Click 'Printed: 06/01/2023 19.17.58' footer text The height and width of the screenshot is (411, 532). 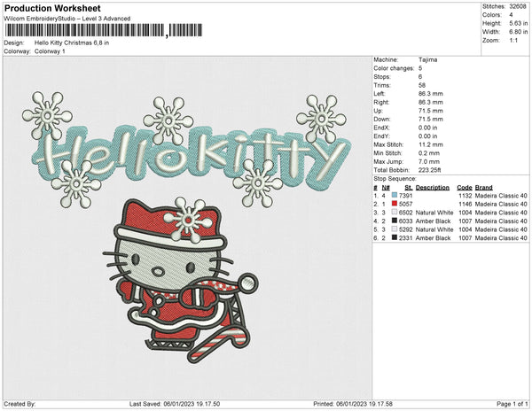353,404
